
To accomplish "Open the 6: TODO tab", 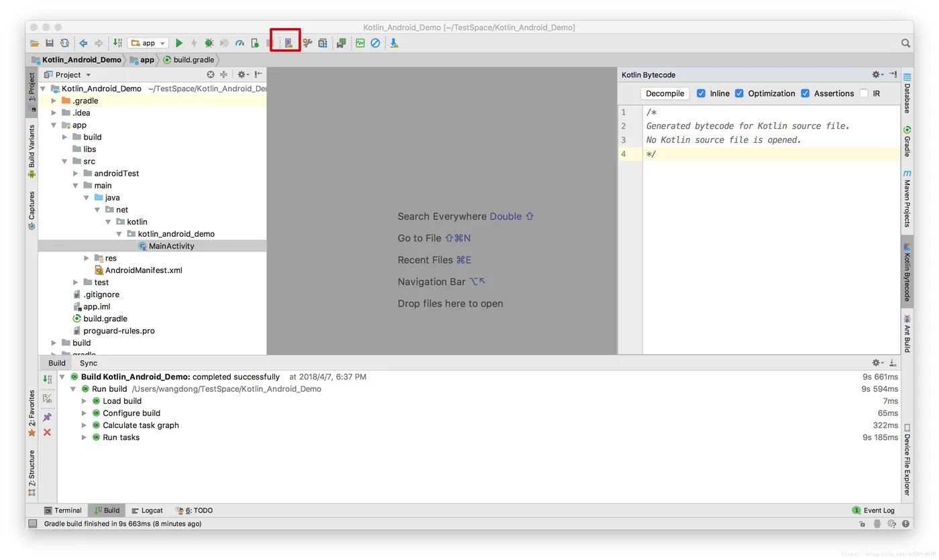I will point(194,510).
